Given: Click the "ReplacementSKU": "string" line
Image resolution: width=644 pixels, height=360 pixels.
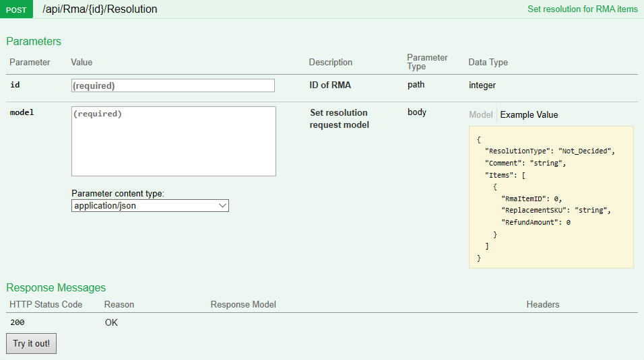Looking at the screenshot, I should pos(556,210).
